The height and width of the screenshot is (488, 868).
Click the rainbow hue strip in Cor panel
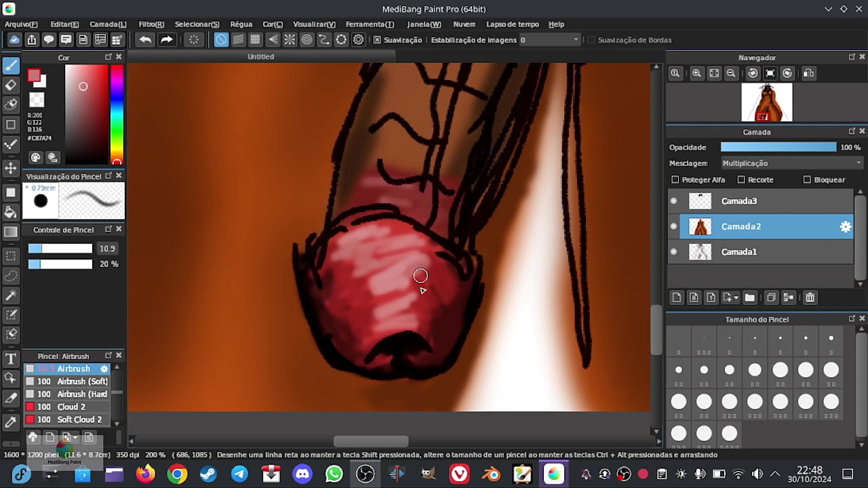click(x=117, y=115)
